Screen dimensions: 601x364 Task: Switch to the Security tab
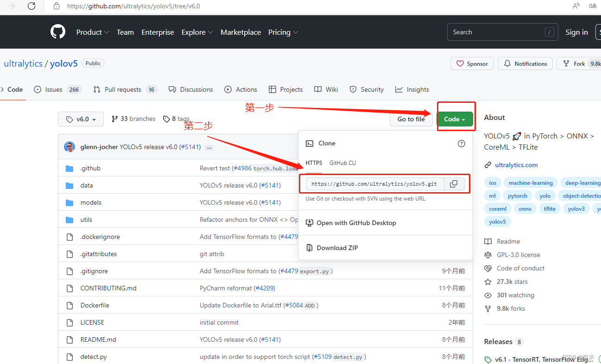click(367, 89)
